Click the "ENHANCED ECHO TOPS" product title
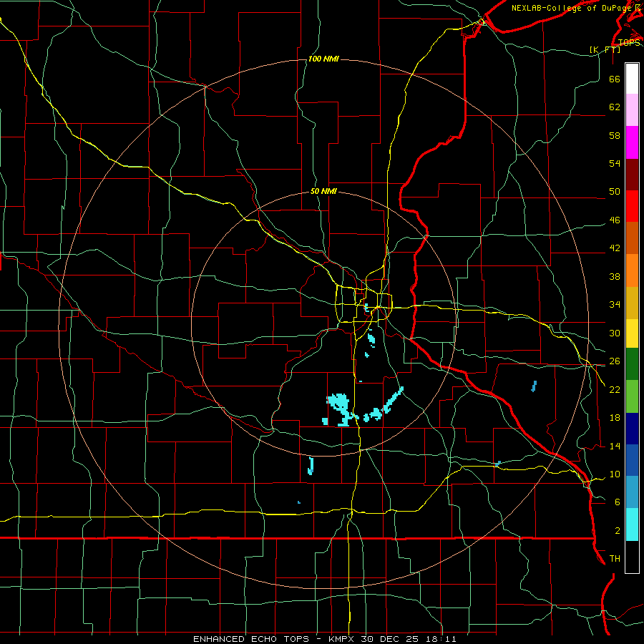644x644 pixels. 251,639
